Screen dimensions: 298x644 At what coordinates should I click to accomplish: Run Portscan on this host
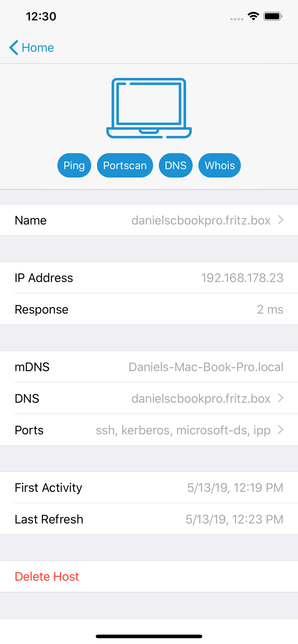125,165
